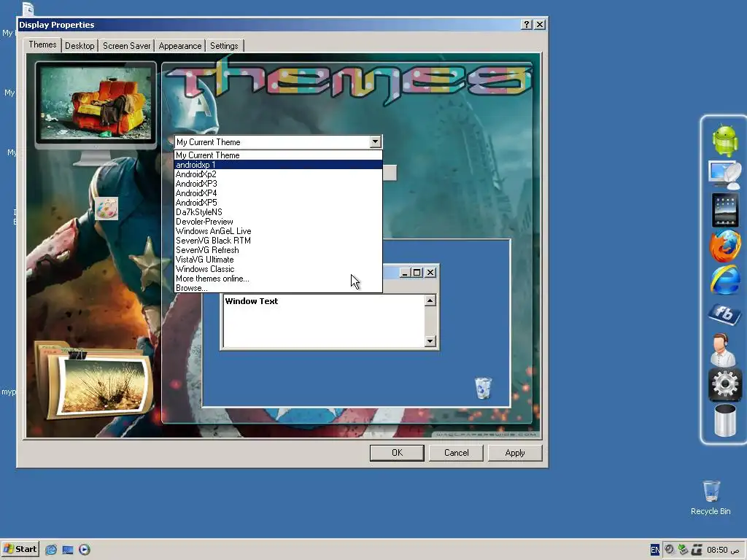This screenshot has height=560, width=747.
Task: Launch the iPad tablet dock icon
Action: point(724,210)
